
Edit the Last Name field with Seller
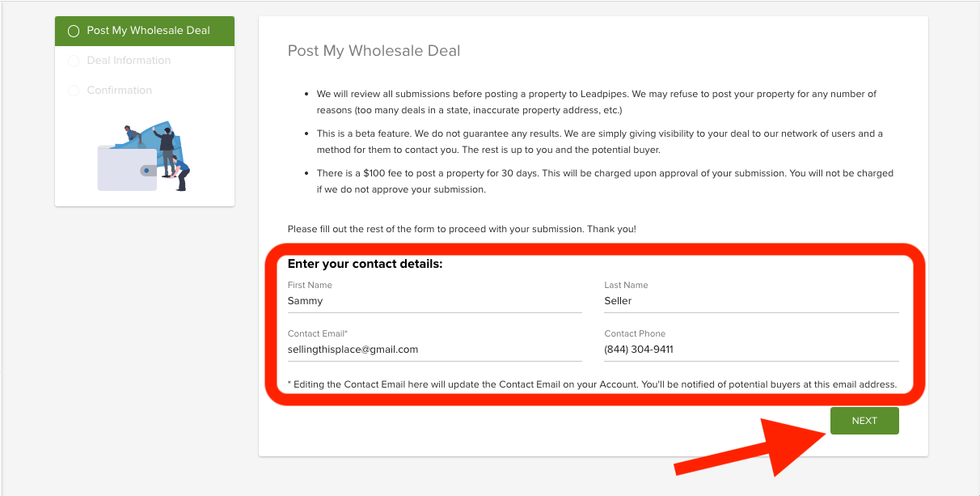(x=751, y=301)
